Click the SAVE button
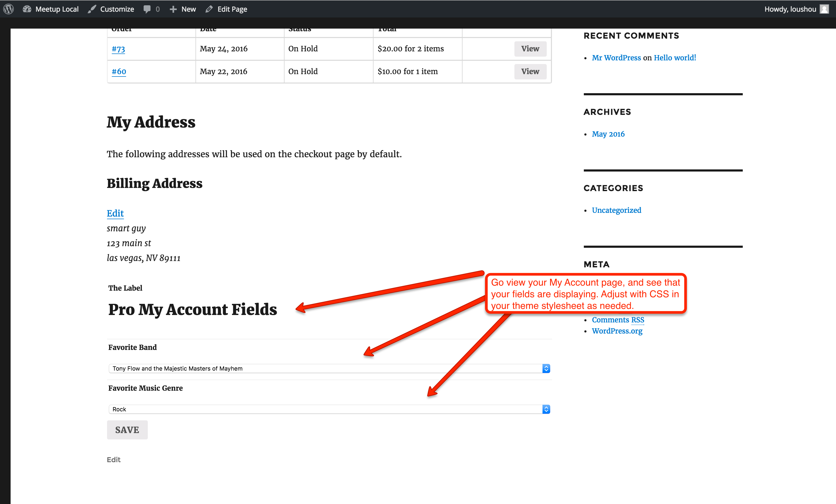This screenshot has height=504, width=836. [127, 430]
